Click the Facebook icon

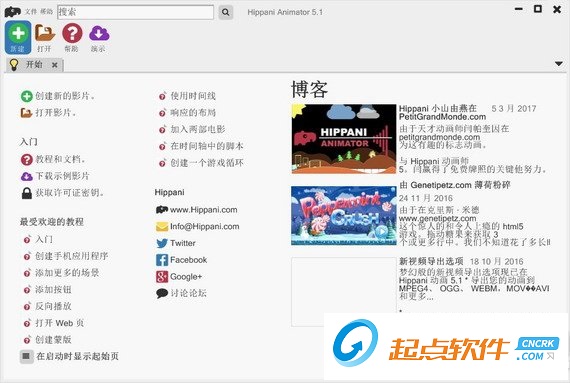click(x=162, y=260)
